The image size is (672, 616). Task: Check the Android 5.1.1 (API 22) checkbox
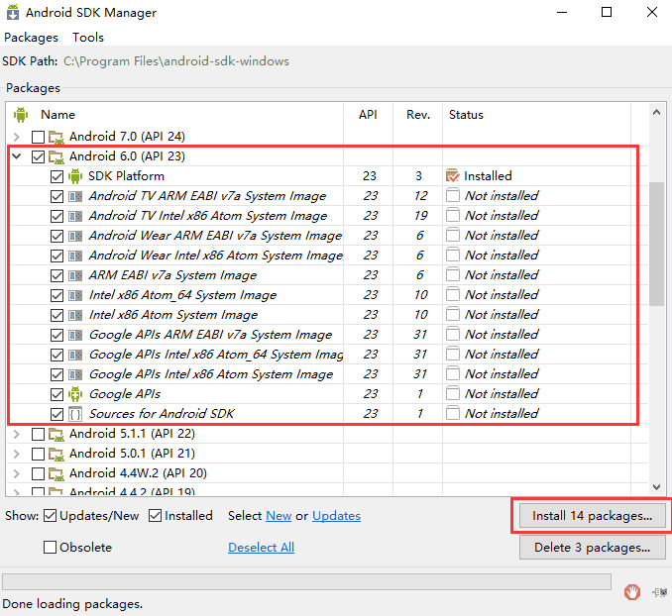pyautogui.click(x=38, y=435)
